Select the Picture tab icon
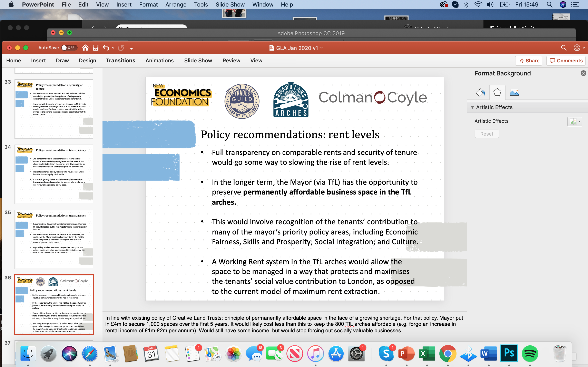 514,93
